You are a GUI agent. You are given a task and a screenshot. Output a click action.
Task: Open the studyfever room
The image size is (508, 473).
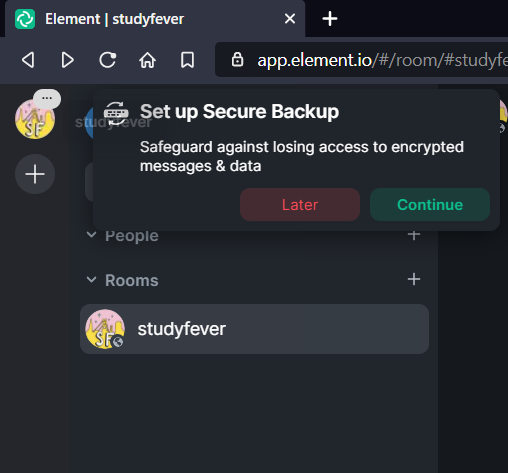(254, 329)
